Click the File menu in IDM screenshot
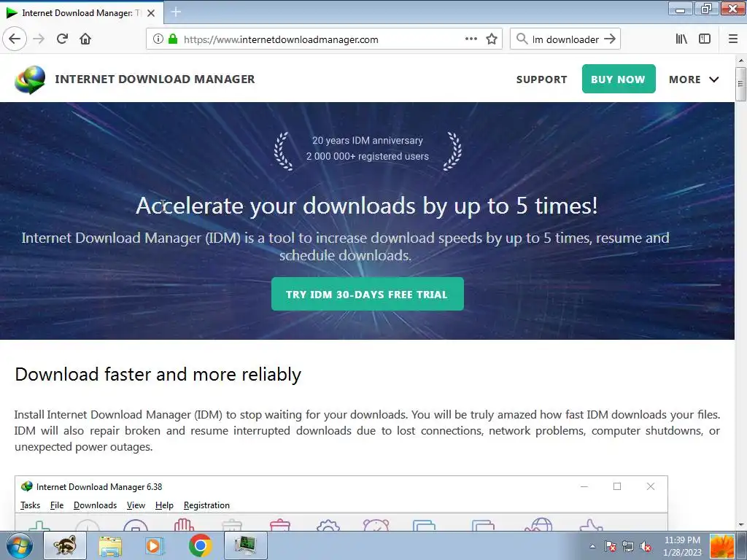This screenshot has height=560, width=747. [57, 505]
